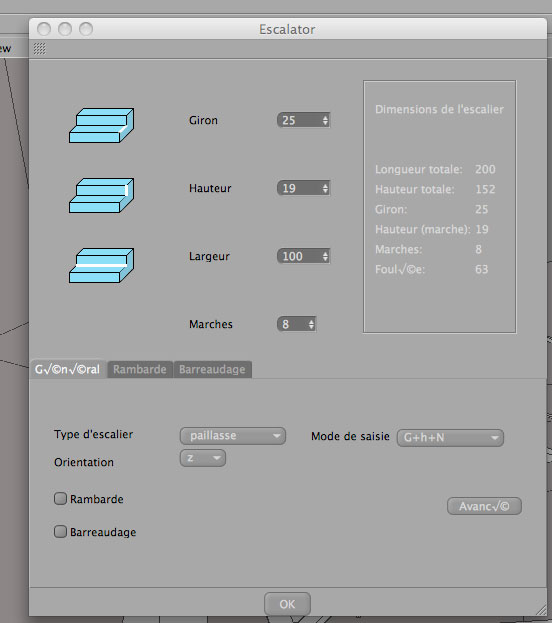
Task: Click the Largeur stair width illustration icon
Action: point(101,265)
